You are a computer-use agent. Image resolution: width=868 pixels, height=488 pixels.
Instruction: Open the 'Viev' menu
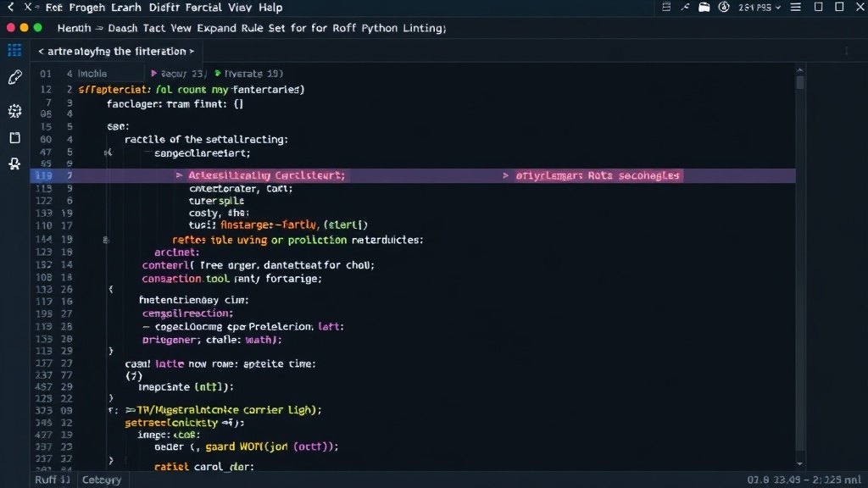[240, 8]
